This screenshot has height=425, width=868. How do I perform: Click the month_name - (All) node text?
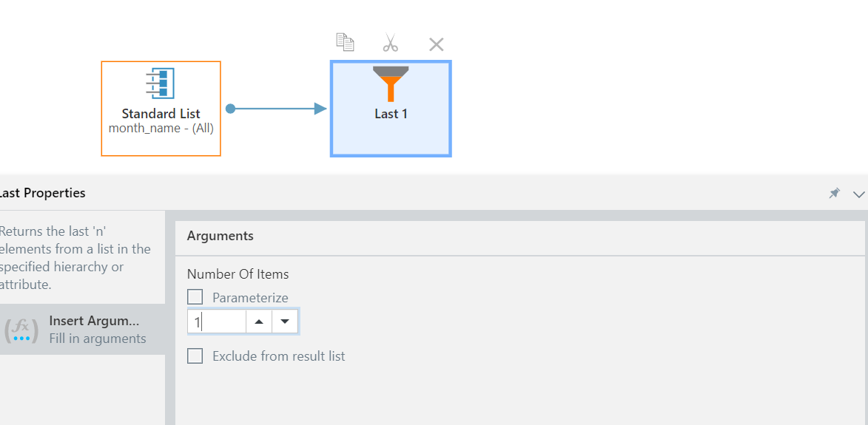[161, 128]
